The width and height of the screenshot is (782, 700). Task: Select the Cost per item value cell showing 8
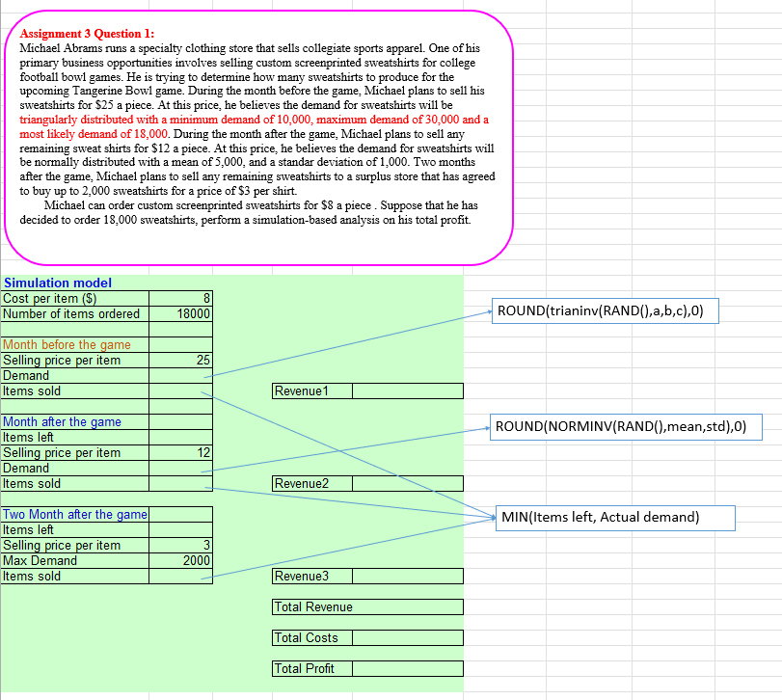[x=180, y=299]
